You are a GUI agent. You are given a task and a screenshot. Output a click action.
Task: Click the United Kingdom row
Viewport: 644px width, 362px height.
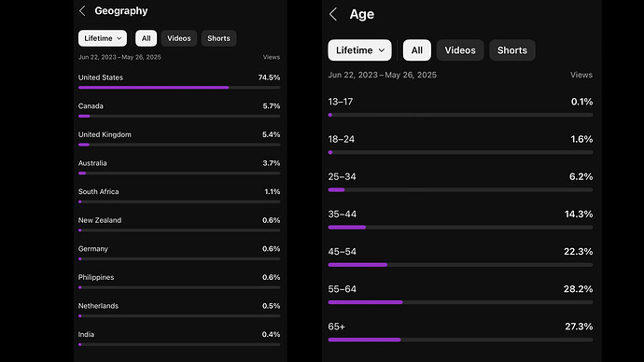pos(179,139)
